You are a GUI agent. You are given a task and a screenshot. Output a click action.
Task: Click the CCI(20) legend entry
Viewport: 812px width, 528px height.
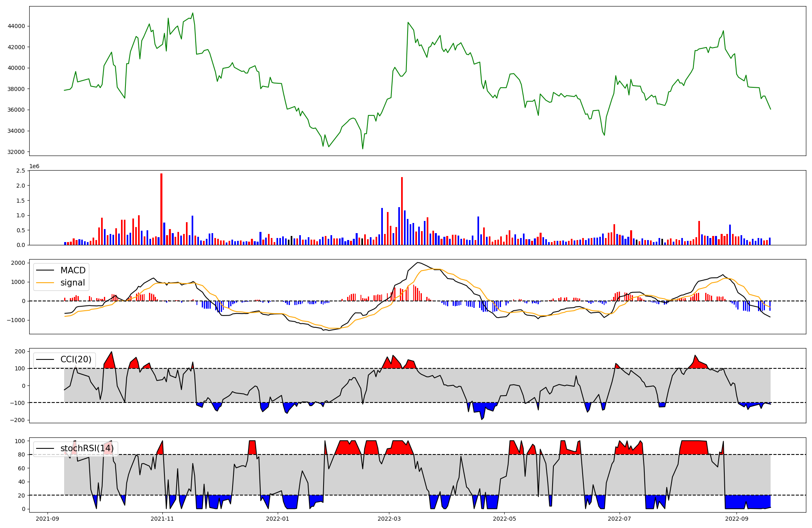click(x=76, y=359)
